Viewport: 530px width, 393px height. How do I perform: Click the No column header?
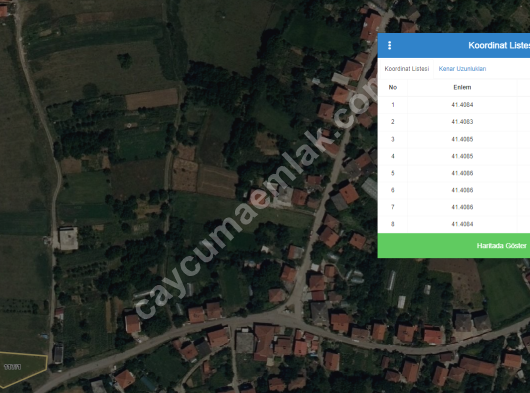tap(392, 87)
